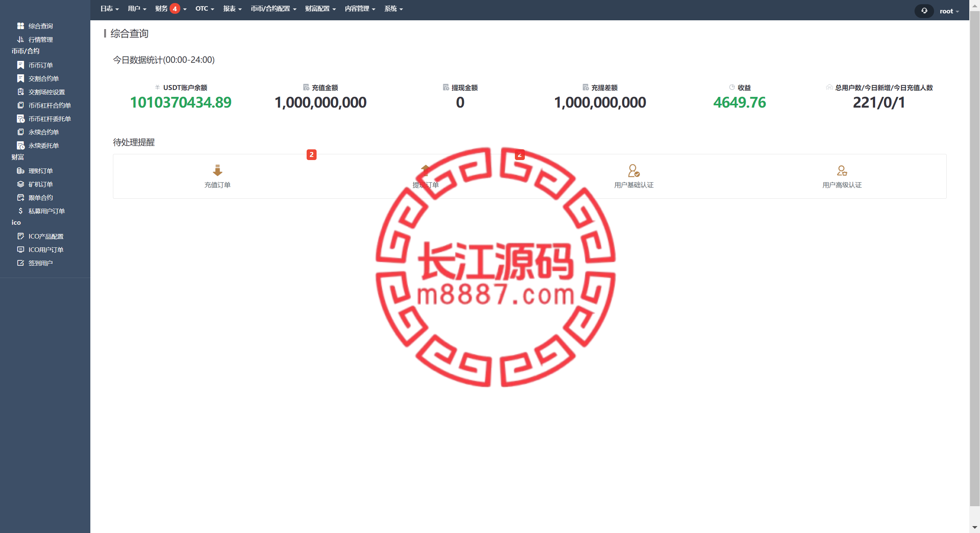The height and width of the screenshot is (533, 980).
Task: Open the 系统 dropdown menu
Action: click(394, 8)
